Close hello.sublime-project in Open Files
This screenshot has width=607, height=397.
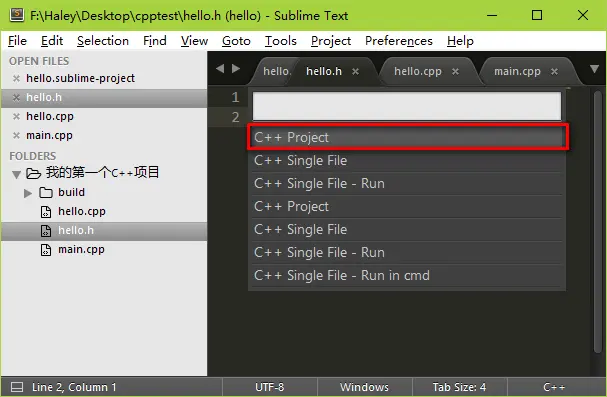[16, 79]
